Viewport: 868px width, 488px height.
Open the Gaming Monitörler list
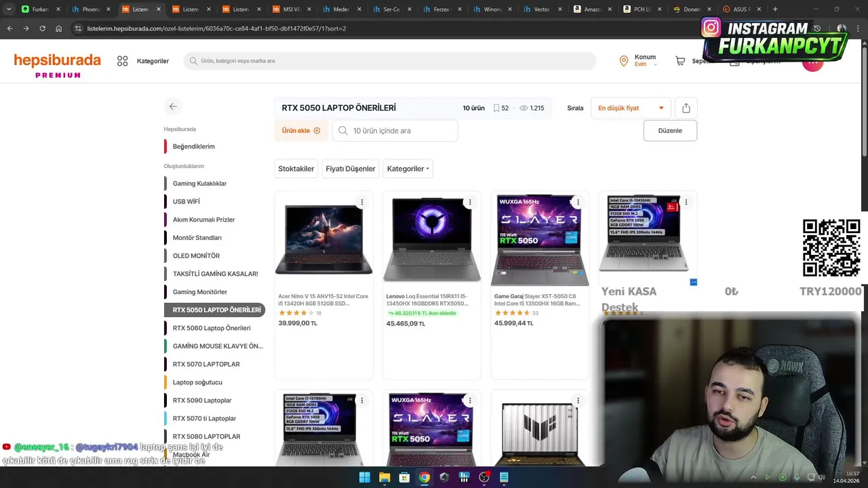pyautogui.click(x=199, y=292)
